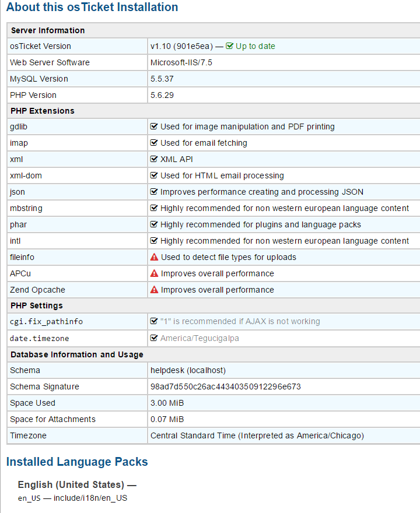
Task: Select the Microsoft-IIS/7.5 value
Action: pyautogui.click(x=181, y=62)
